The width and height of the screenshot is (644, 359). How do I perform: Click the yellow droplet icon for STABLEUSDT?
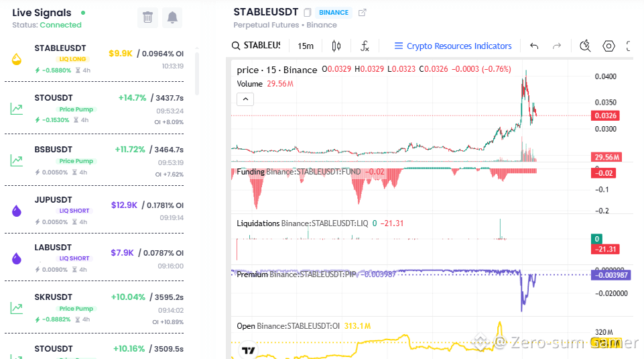(x=17, y=59)
